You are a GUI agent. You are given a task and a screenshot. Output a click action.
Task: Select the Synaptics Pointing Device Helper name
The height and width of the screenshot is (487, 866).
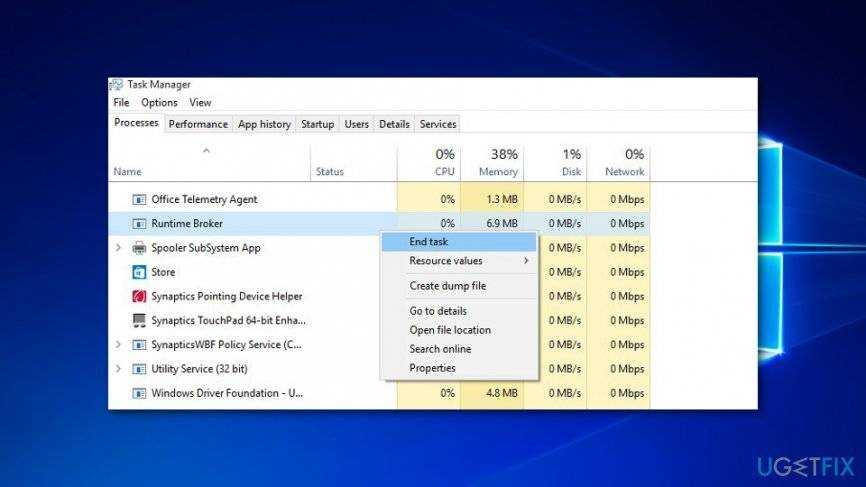pyautogui.click(x=227, y=297)
